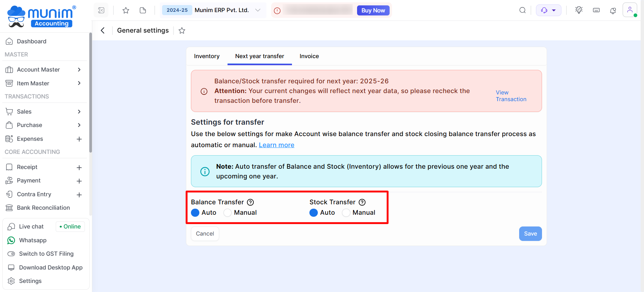644x292 pixels.
Task: Open the Munim ERP Pvt. Ltd. company dropdown
Action: point(258,10)
